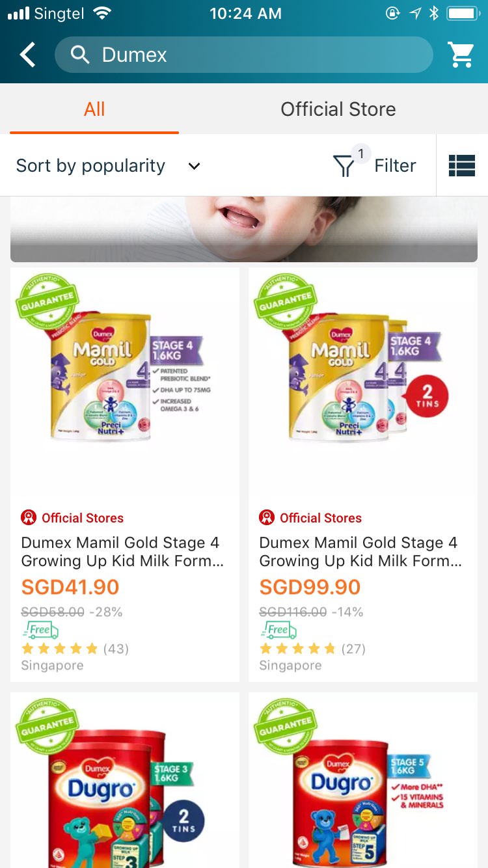Screen dimensions: 488x868
Task: Tap Official Stores badge on SGD41.90 item
Action: pyautogui.click(x=72, y=518)
